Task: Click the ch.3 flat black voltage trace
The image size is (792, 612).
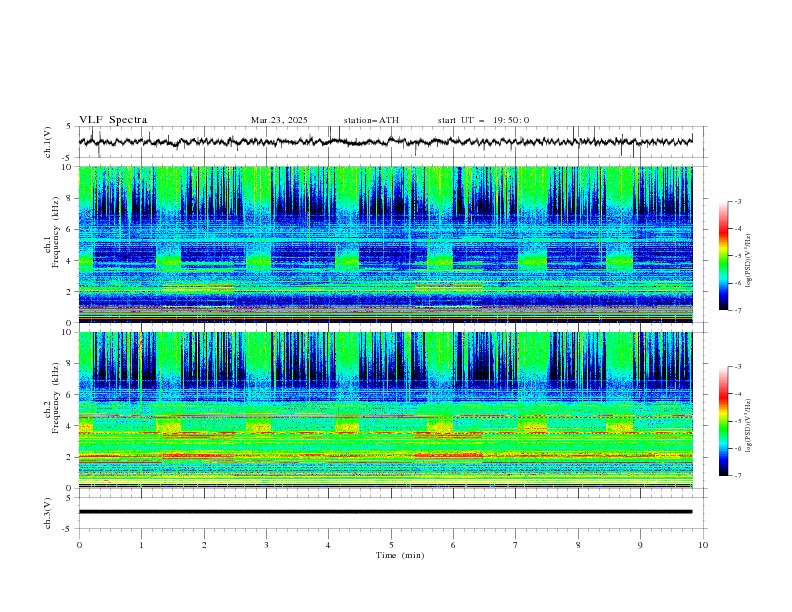Action: coord(385,512)
